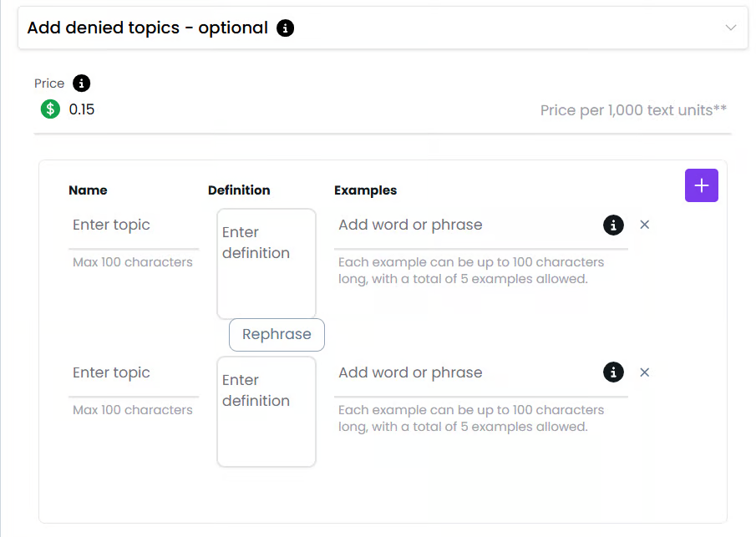Click the Examples column heading
Screen dimensions: 756x537
[x=365, y=190]
